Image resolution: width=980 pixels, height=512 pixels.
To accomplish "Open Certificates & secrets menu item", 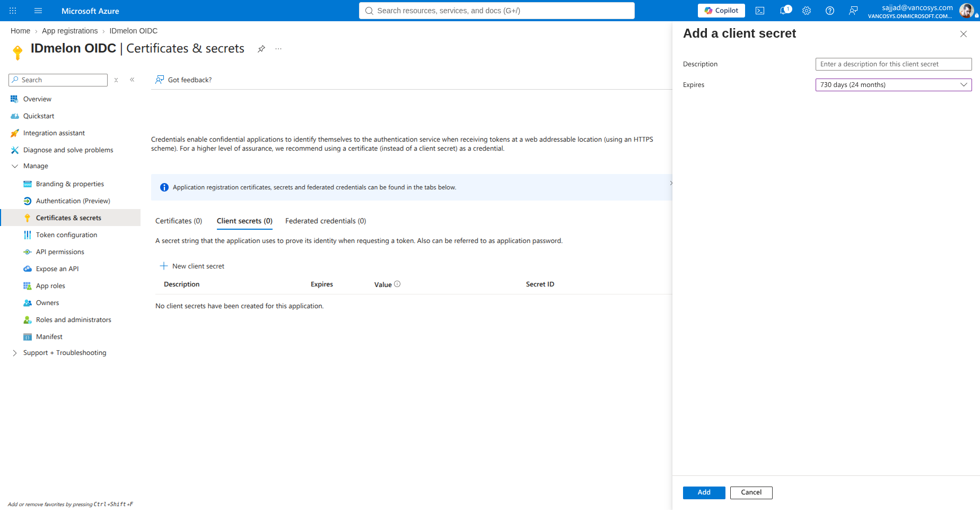I will (x=71, y=218).
